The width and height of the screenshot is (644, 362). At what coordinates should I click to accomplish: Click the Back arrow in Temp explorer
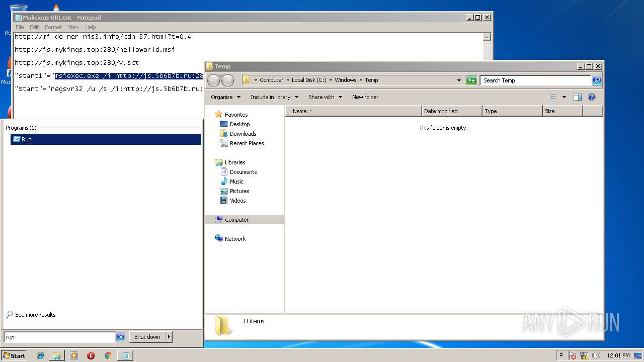coord(213,80)
